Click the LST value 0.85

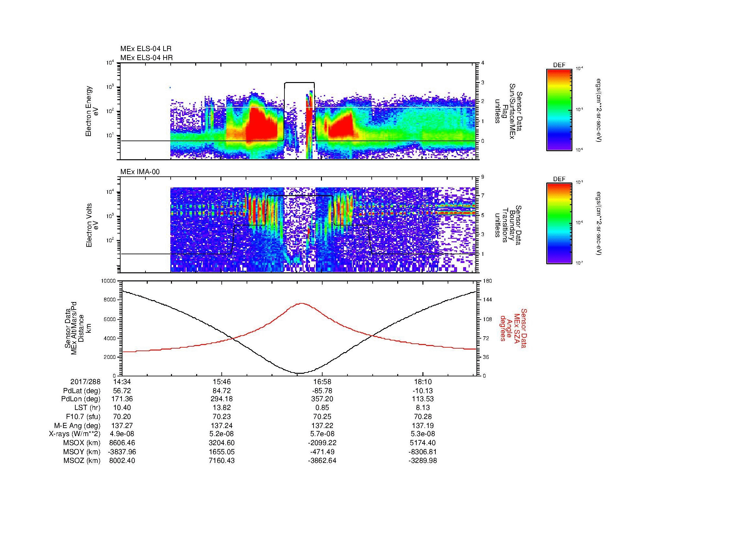point(322,408)
